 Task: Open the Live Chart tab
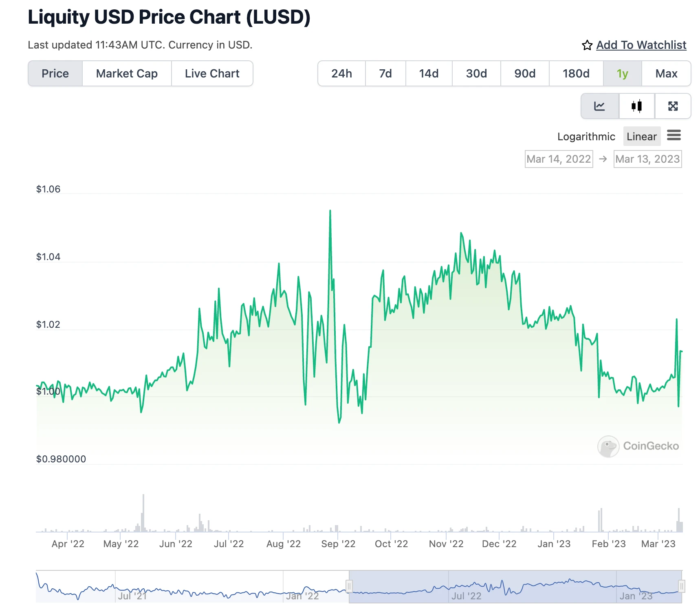click(212, 73)
